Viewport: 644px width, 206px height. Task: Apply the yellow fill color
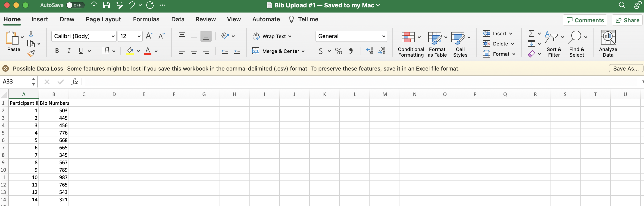click(130, 51)
